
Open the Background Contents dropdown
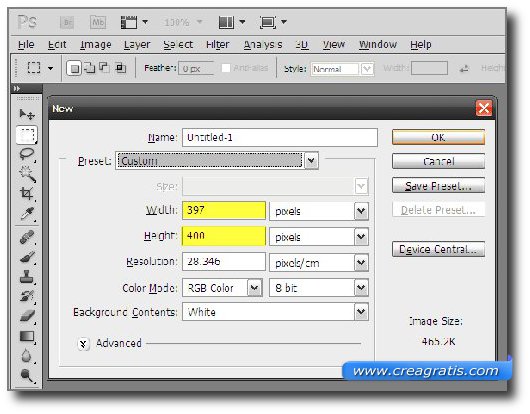tap(275, 312)
